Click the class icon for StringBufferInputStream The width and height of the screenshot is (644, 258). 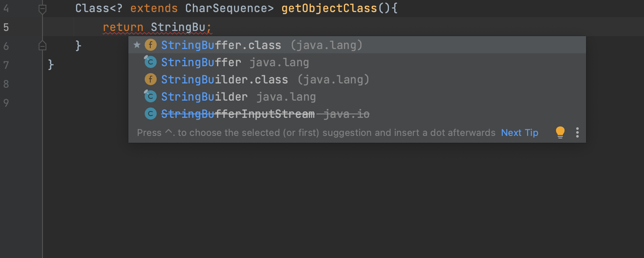[x=150, y=114]
